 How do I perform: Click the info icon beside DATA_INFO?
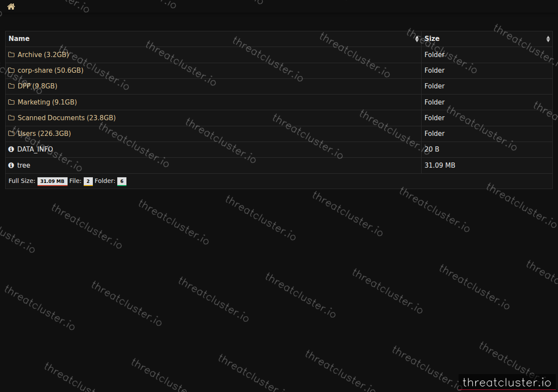point(11,149)
